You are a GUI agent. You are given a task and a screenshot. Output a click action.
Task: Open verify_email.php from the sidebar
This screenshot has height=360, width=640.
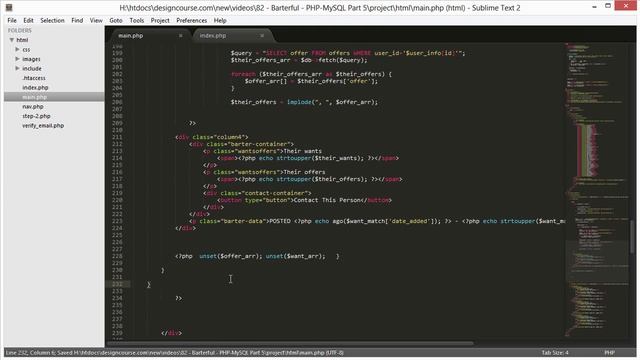point(43,126)
